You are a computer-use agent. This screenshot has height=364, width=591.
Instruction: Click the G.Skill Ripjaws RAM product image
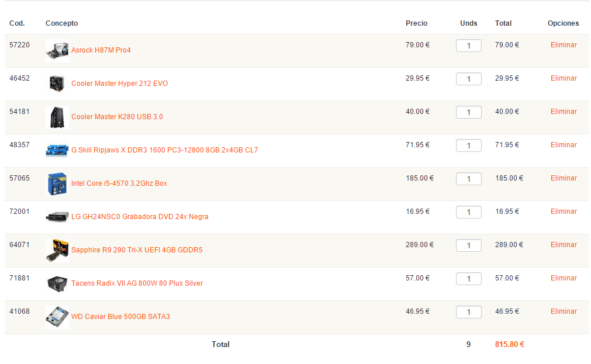click(57, 151)
